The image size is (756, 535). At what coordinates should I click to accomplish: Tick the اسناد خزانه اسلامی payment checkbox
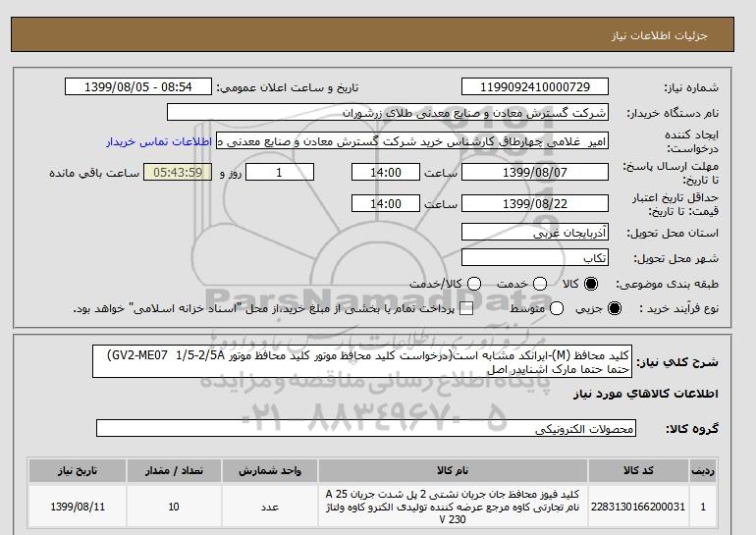(x=466, y=309)
